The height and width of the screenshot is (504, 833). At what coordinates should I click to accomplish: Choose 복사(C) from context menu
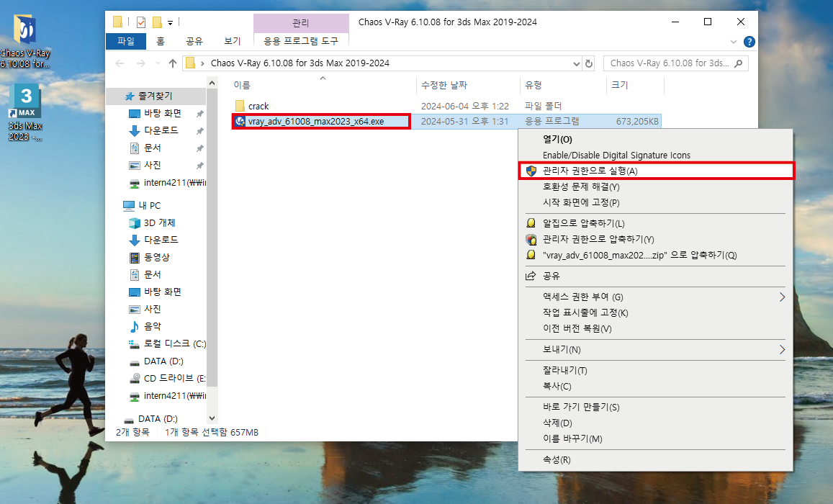coord(656,386)
